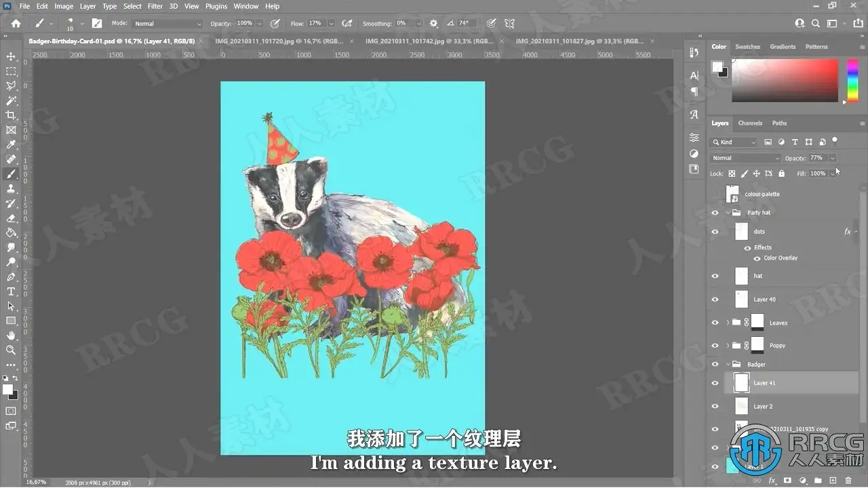Viewport: 868px width, 488px height.
Task: Select the Magic Wand tool
Action: pos(11,101)
